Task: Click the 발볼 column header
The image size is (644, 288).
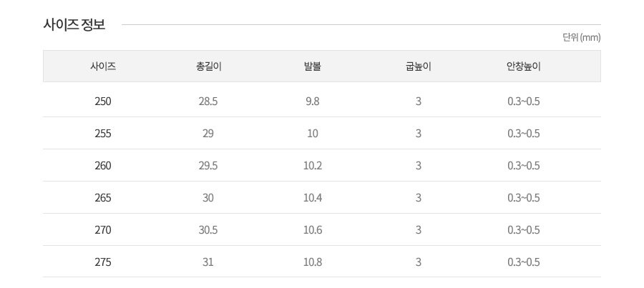Action: coord(313,66)
